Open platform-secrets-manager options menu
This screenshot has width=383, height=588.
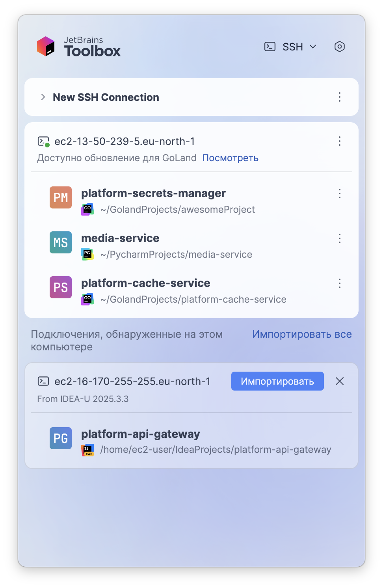340,193
